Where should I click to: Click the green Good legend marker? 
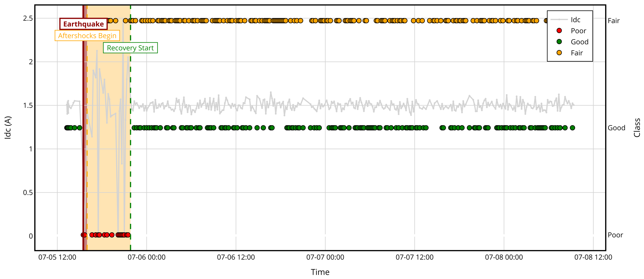(559, 42)
